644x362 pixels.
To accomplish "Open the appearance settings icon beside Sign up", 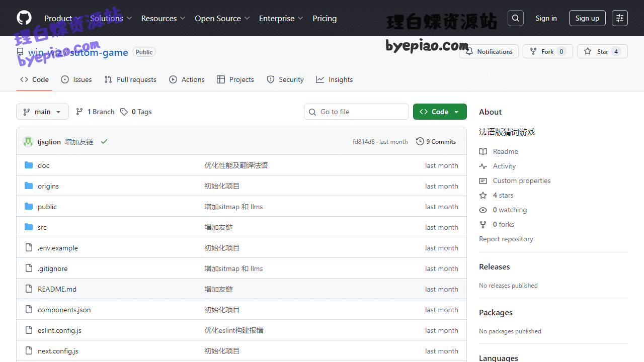I will point(620,18).
